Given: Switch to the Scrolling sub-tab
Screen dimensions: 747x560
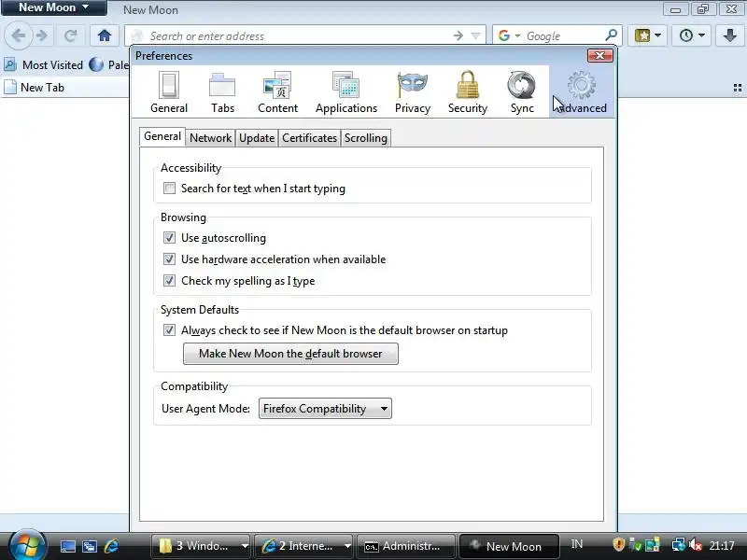Looking at the screenshot, I should tap(366, 138).
